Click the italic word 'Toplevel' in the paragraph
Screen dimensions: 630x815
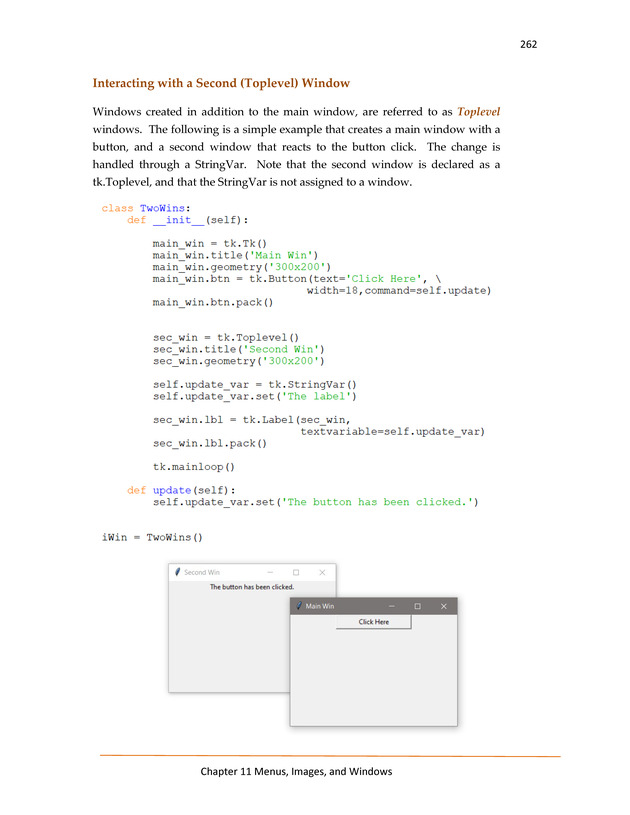coord(478,112)
